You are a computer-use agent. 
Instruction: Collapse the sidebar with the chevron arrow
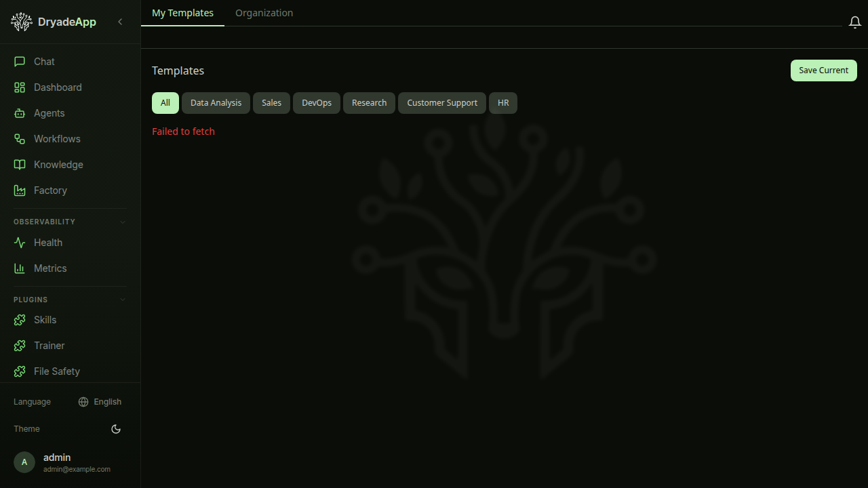(x=120, y=22)
